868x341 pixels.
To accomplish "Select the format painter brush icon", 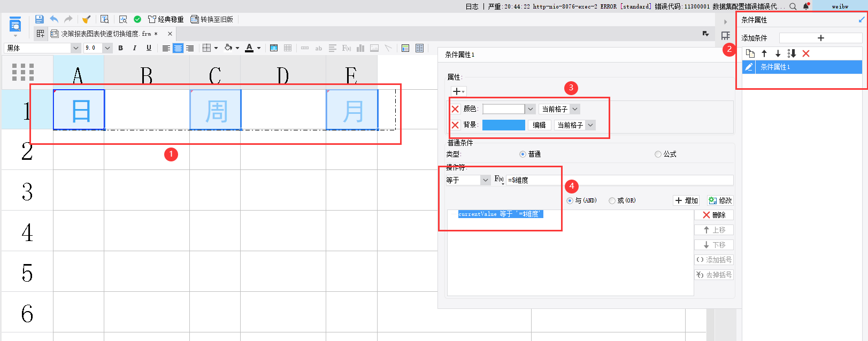I will pos(86,19).
